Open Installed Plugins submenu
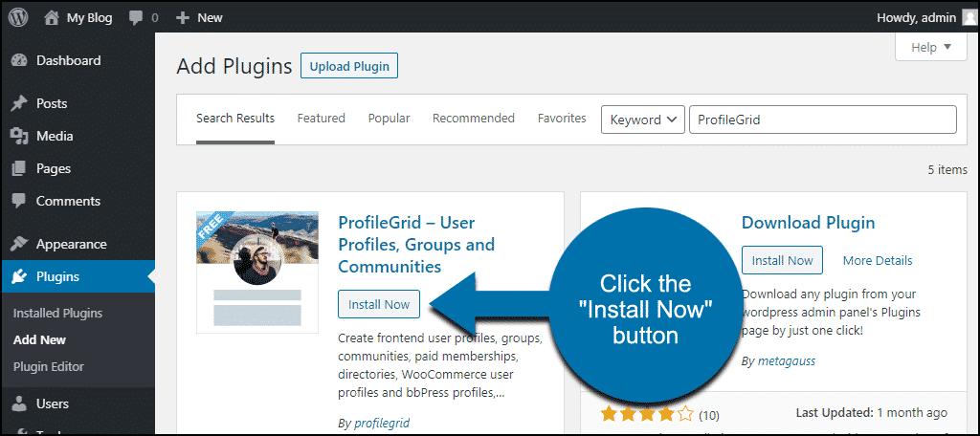The image size is (980, 436). pyautogui.click(x=57, y=313)
